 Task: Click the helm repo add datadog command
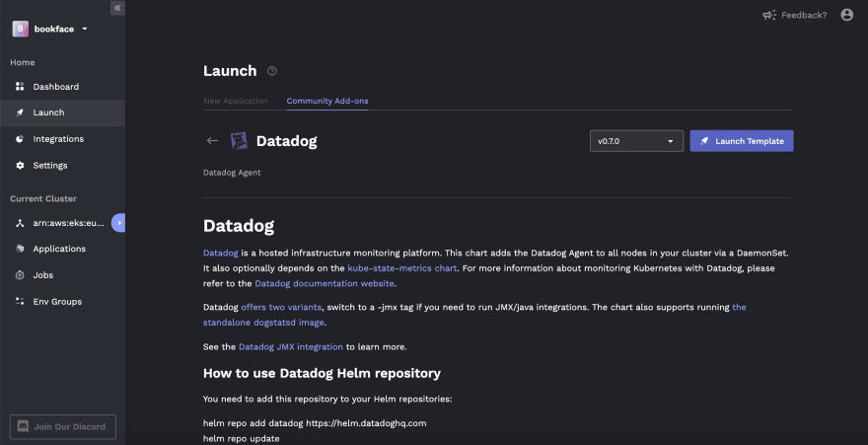coord(315,423)
